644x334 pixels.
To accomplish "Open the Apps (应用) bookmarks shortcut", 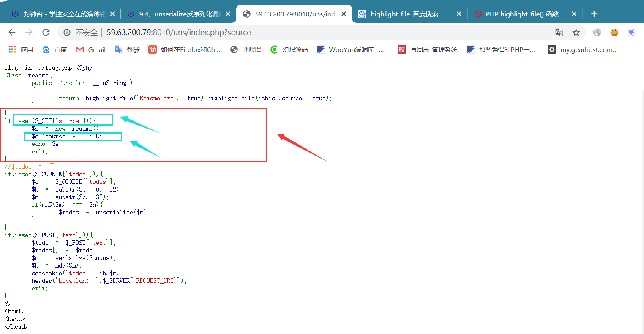I will (21, 49).
